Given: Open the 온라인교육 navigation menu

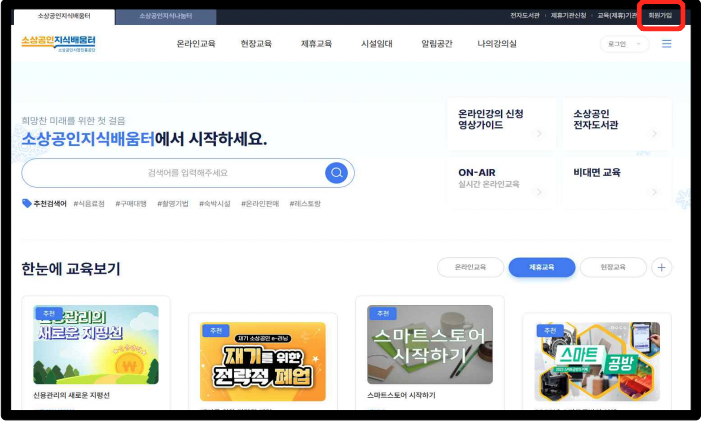Looking at the screenshot, I should tap(196, 44).
